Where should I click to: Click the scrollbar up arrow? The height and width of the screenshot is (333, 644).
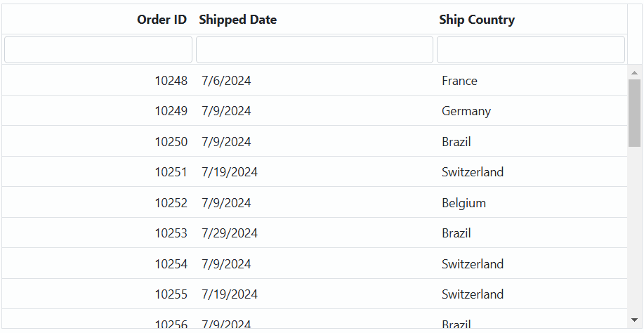pyautogui.click(x=635, y=72)
